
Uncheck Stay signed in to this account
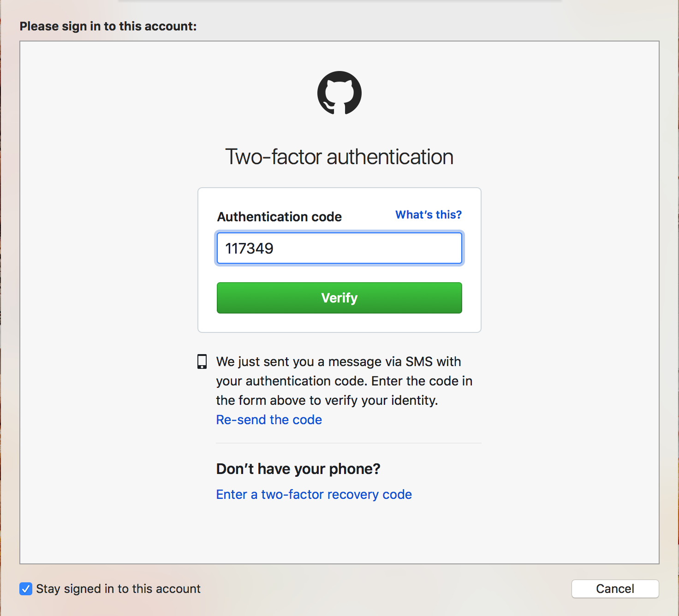click(x=26, y=589)
